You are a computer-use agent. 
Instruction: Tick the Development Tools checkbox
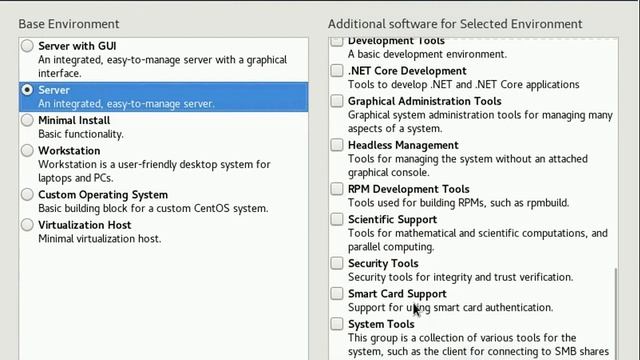coord(337,41)
